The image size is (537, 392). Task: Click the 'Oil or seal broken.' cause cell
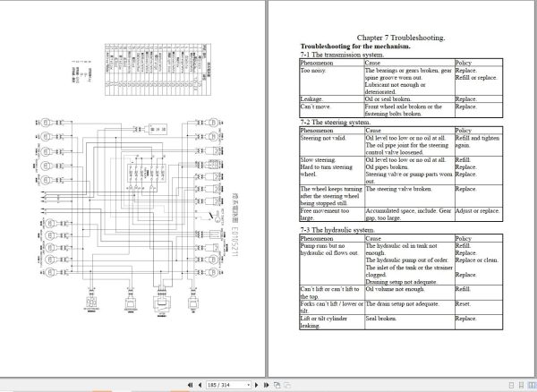click(410, 99)
